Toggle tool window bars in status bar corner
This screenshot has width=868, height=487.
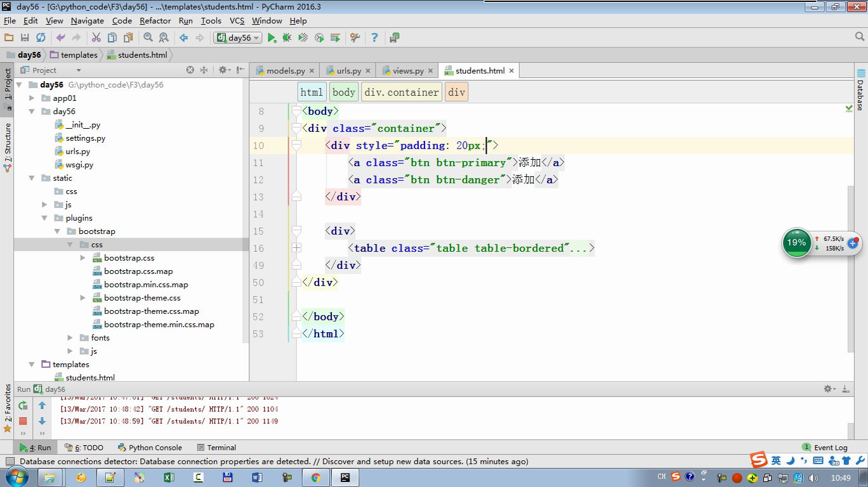tap(10, 462)
